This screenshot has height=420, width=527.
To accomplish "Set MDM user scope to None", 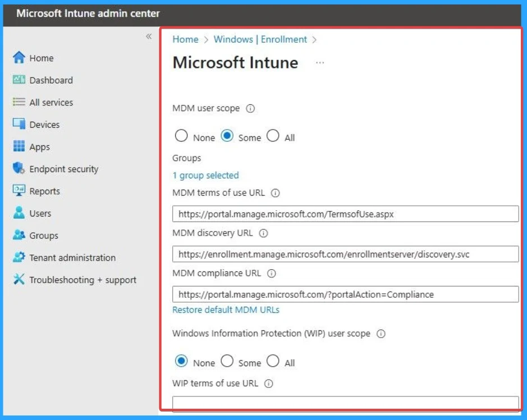I will coord(181,136).
